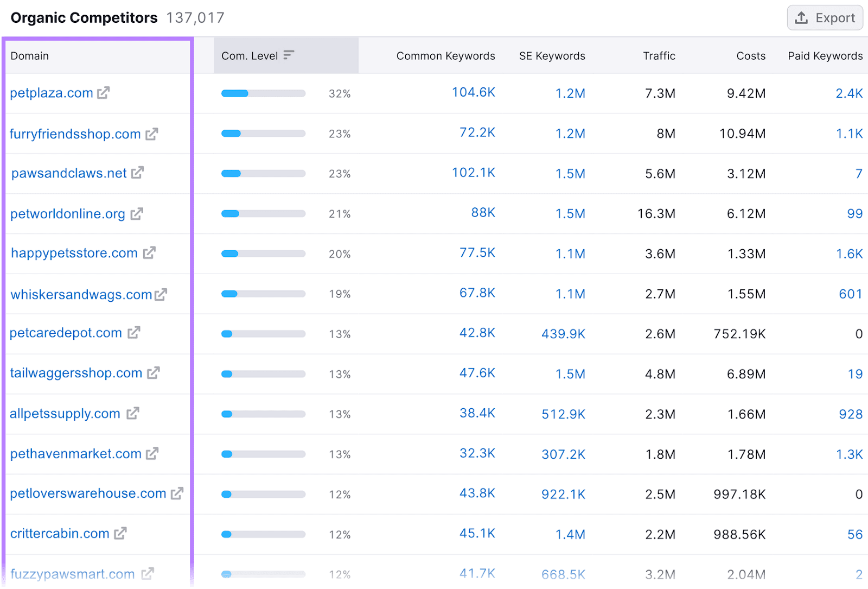Click the 32% competition level progress bar

pyautogui.click(x=263, y=93)
